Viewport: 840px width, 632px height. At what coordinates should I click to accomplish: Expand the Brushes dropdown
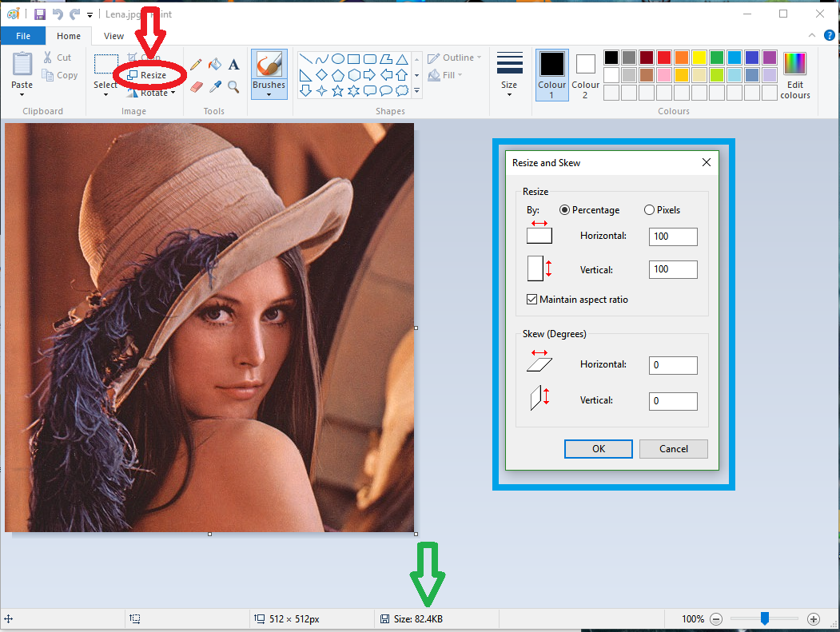(269, 94)
